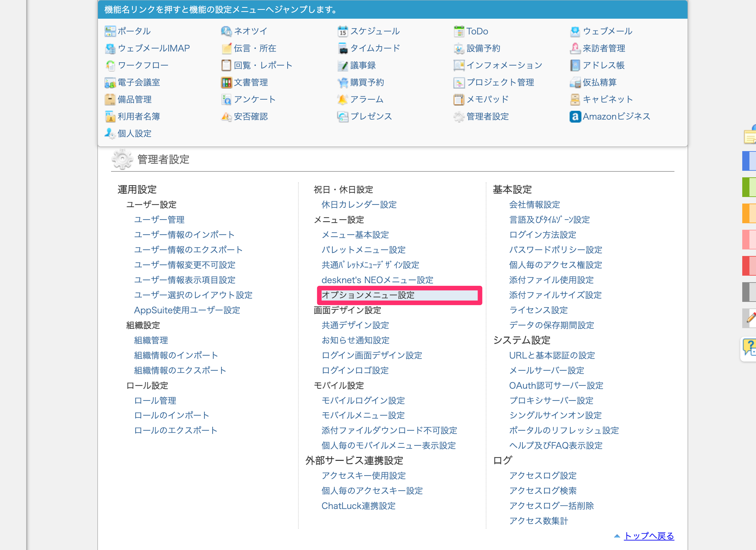Click メールサーバー設定 link
Viewport: 756px width, 550px height.
pyautogui.click(x=547, y=370)
